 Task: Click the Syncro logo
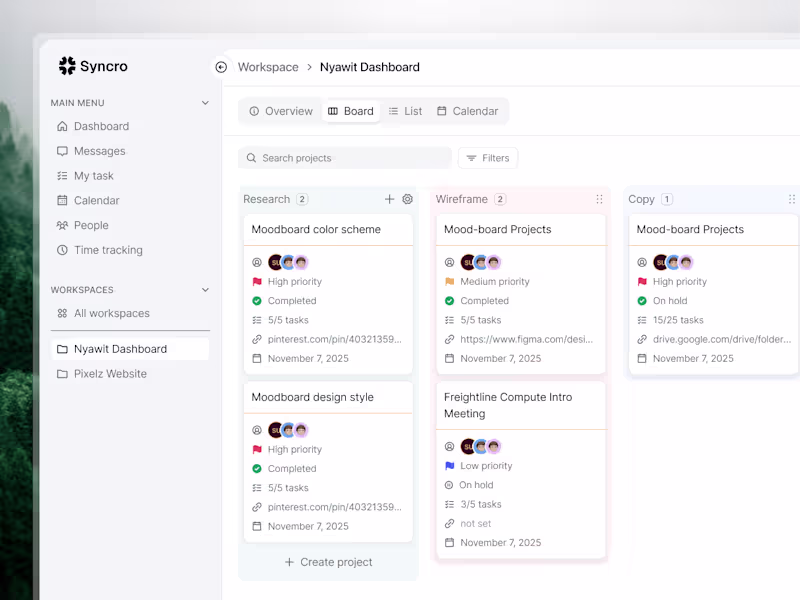point(93,66)
